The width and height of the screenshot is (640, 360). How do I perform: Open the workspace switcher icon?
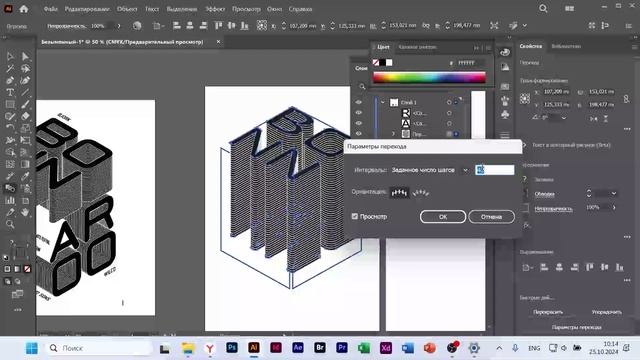(569, 9)
